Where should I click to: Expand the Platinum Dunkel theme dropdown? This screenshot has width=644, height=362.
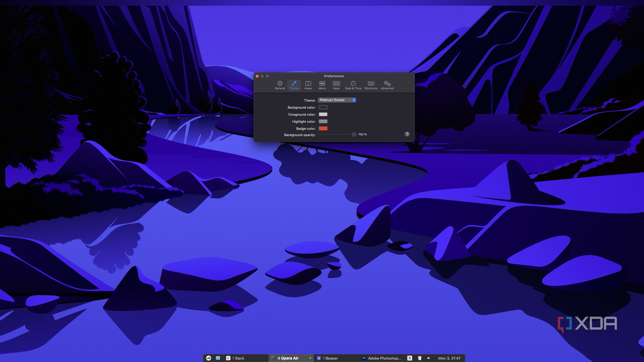[x=337, y=100]
